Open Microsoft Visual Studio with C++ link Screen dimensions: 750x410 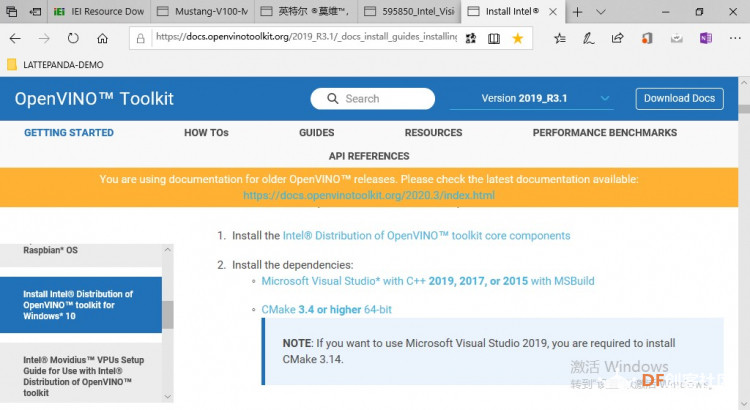[428, 281]
